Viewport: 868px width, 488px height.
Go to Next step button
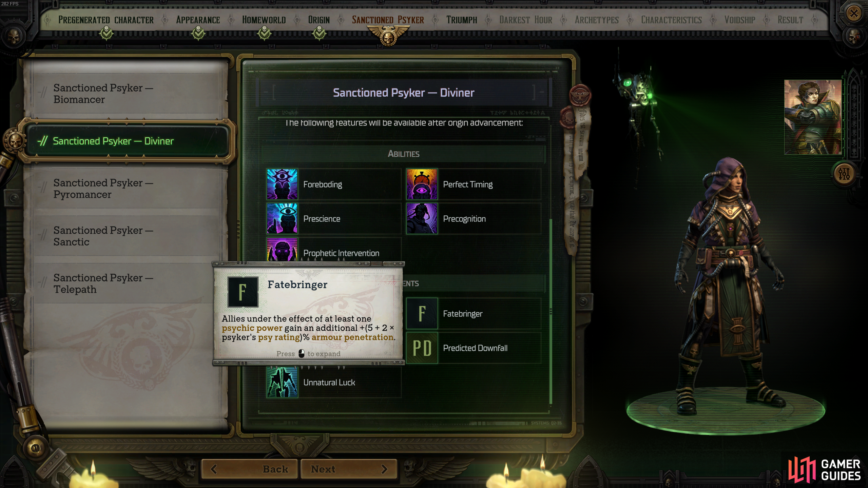point(349,469)
